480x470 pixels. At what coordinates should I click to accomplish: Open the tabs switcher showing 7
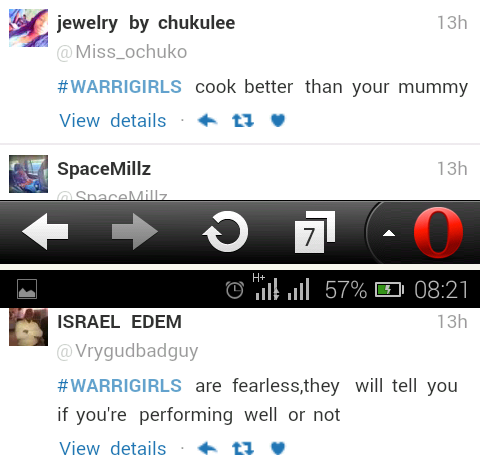(315, 232)
